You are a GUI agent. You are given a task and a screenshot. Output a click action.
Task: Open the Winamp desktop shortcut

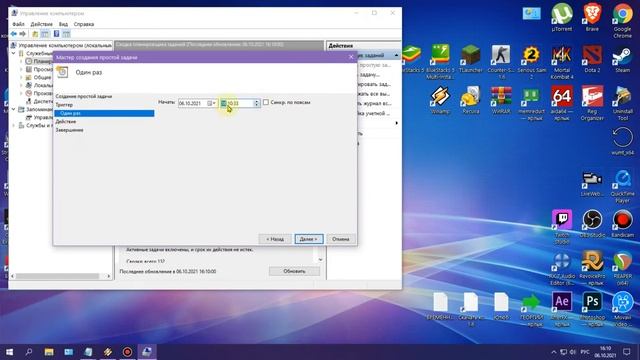pyautogui.click(x=440, y=100)
